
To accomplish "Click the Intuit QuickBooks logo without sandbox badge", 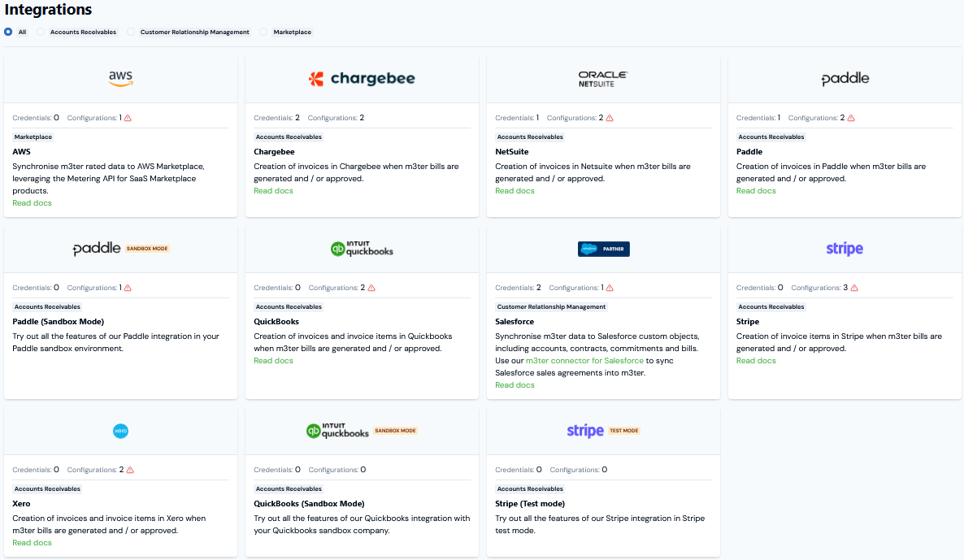I will click(362, 249).
